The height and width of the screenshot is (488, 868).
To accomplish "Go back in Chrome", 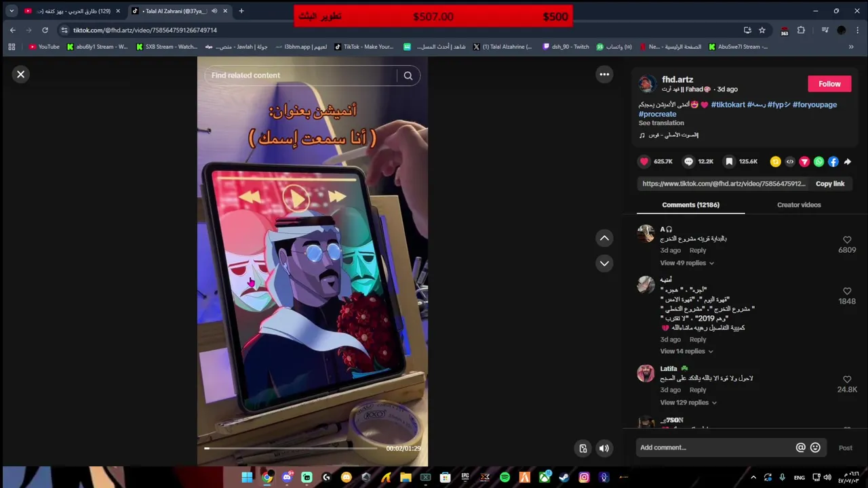I will (12, 30).
